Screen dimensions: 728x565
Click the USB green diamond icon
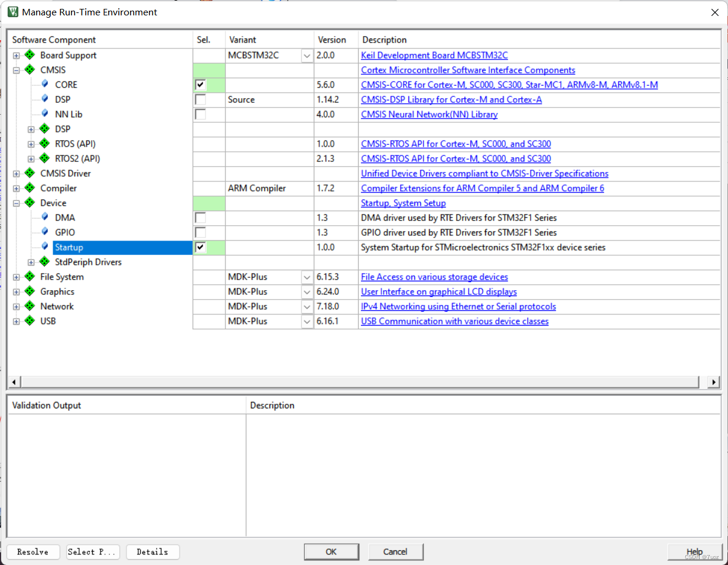30,321
